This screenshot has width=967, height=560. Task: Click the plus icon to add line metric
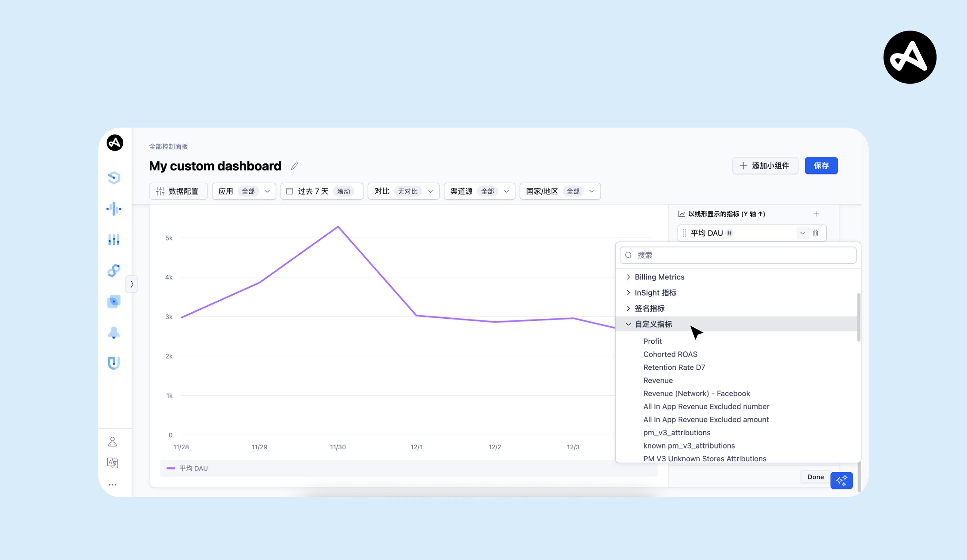pyautogui.click(x=816, y=214)
